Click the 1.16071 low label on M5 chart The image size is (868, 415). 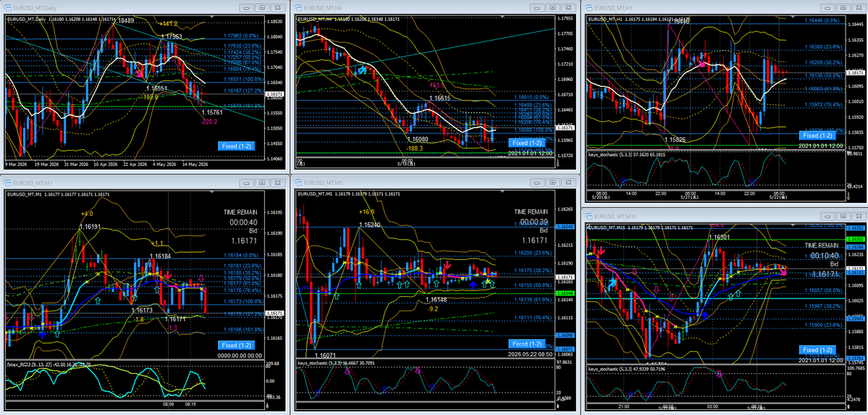pos(326,355)
